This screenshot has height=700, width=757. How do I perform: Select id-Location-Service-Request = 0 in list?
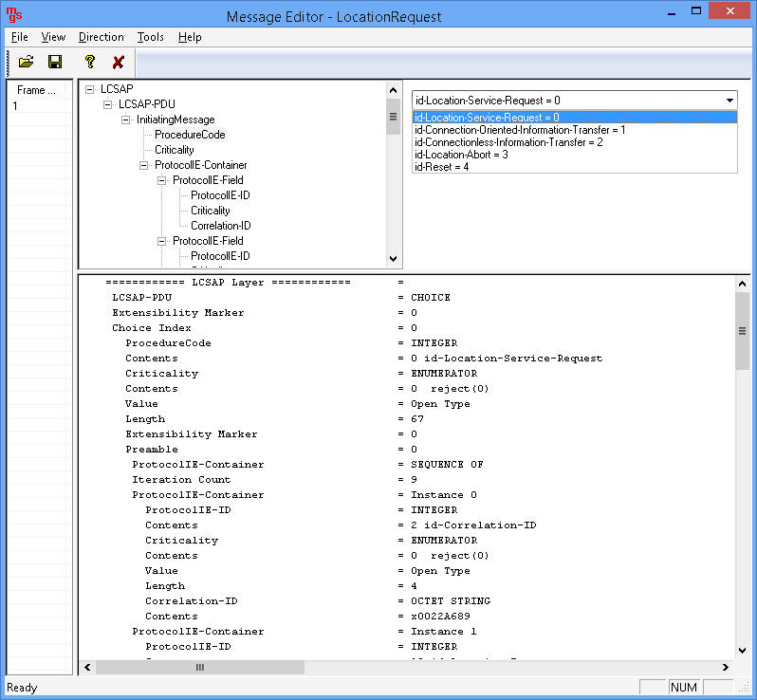coord(575,118)
